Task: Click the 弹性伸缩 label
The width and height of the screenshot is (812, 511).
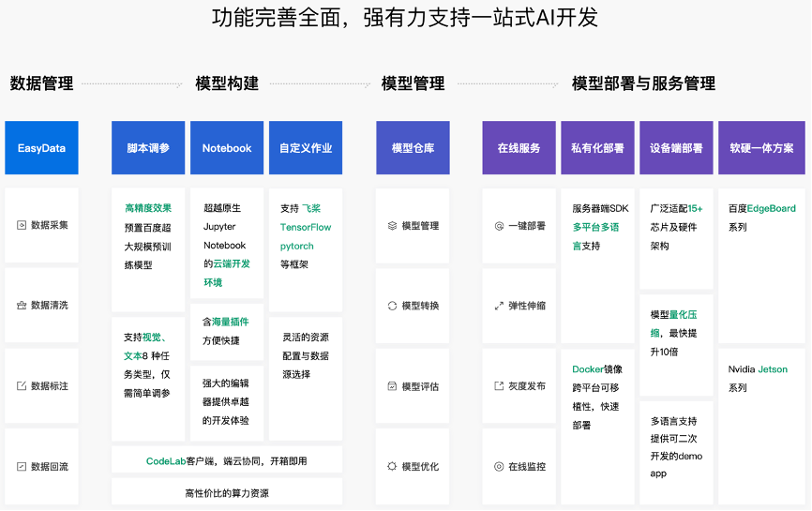Action: click(527, 306)
